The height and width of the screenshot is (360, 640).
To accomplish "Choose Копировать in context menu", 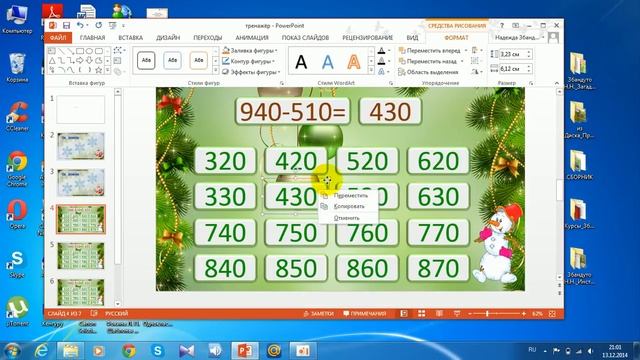I will (349, 206).
